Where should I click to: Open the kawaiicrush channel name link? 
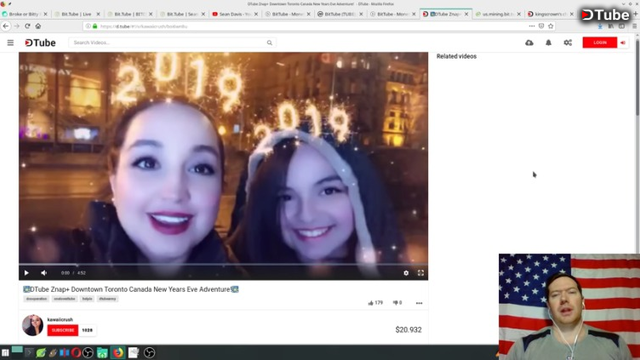tap(60, 320)
